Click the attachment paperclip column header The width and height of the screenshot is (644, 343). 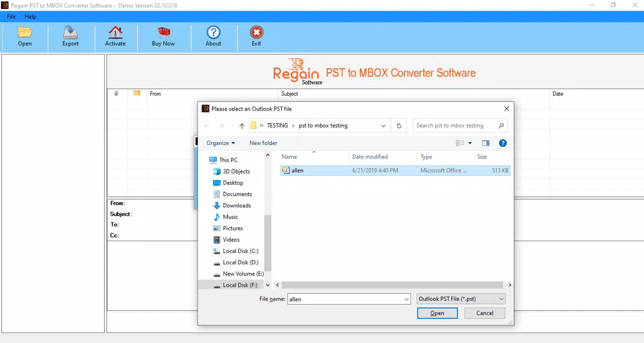[x=117, y=93]
